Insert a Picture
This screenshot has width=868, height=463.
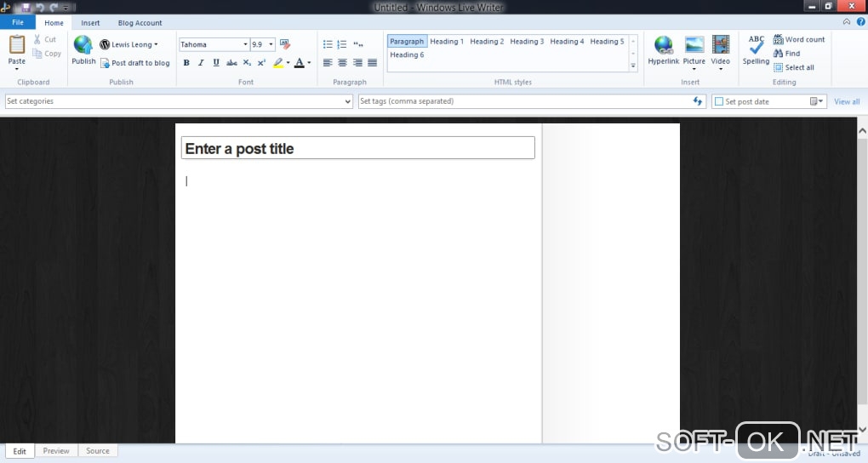click(694, 52)
